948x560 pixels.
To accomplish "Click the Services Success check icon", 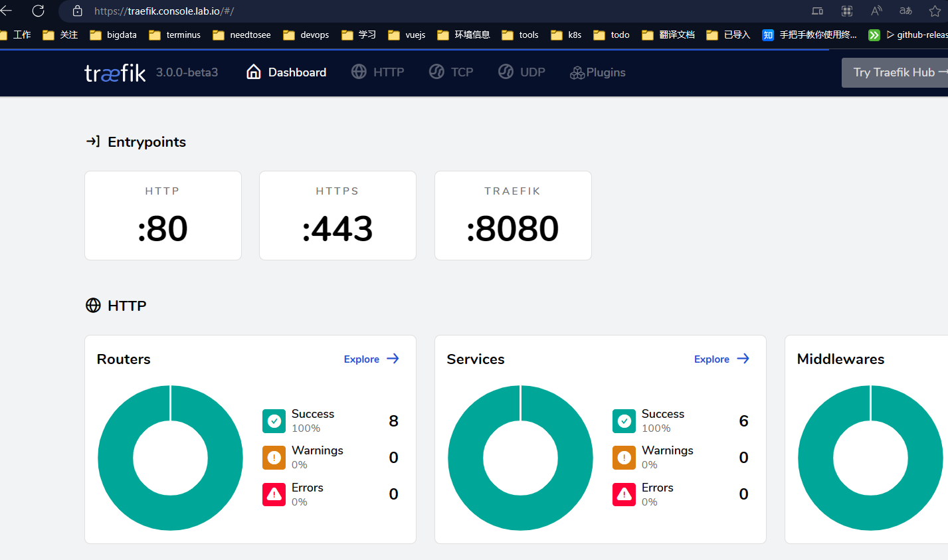I will pyautogui.click(x=624, y=420).
